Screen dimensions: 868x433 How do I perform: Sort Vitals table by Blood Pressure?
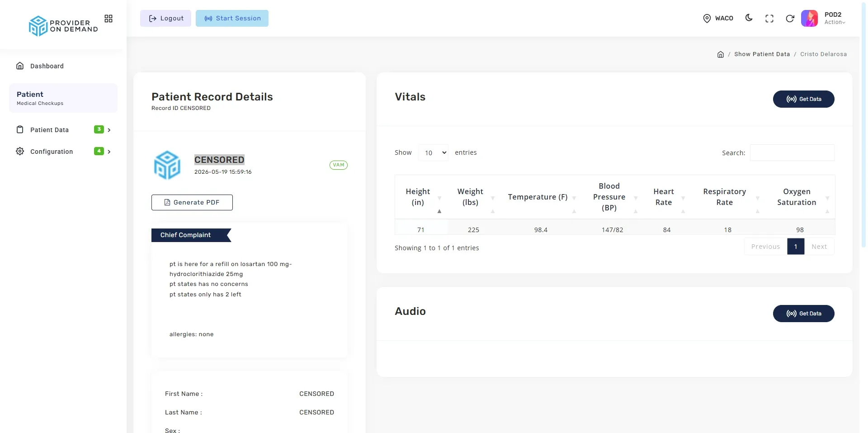[x=612, y=197]
